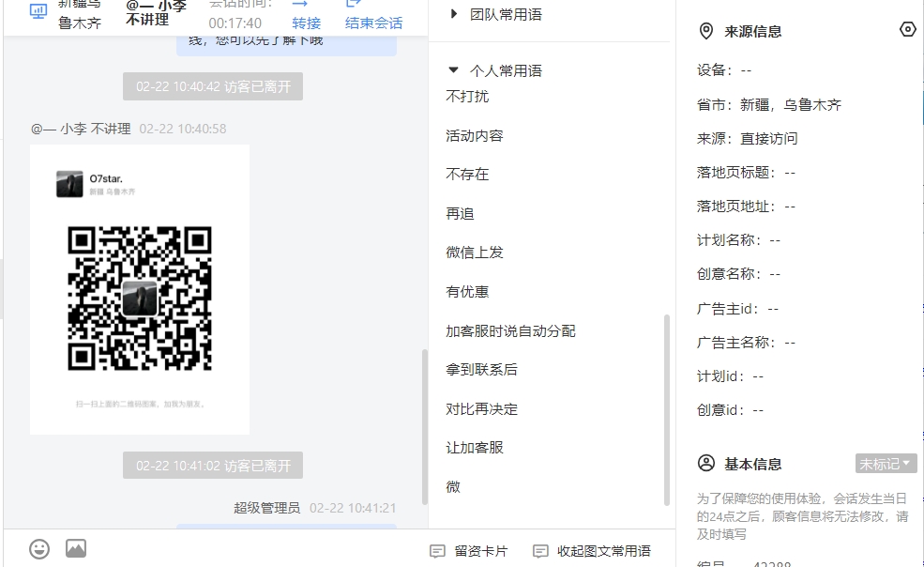Click the person icon by 基本信息
The image size is (924, 567).
pyautogui.click(x=706, y=463)
